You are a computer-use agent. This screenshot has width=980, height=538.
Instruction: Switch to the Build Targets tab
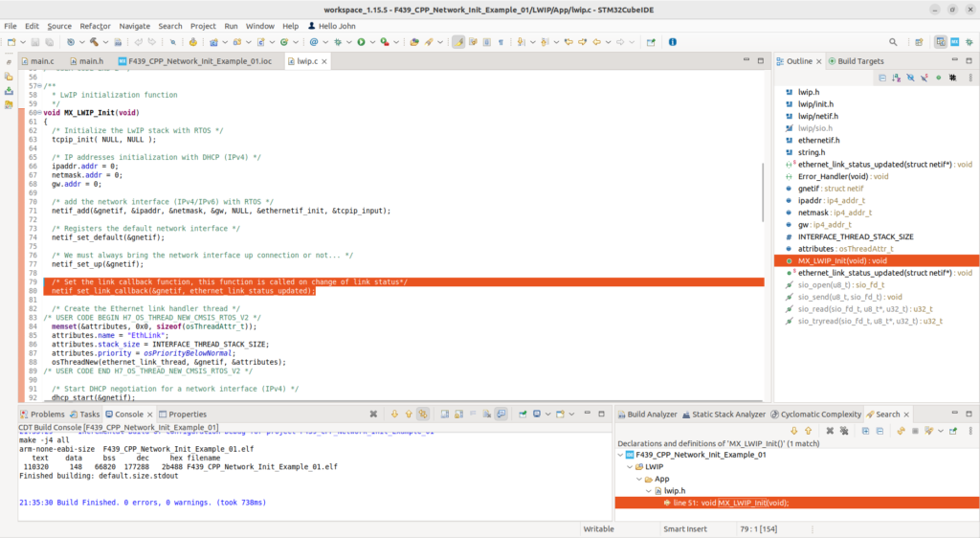tap(856, 61)
